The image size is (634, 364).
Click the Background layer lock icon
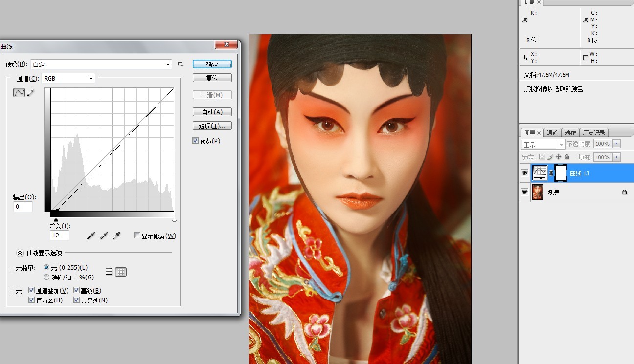click(x=625, y=193)
